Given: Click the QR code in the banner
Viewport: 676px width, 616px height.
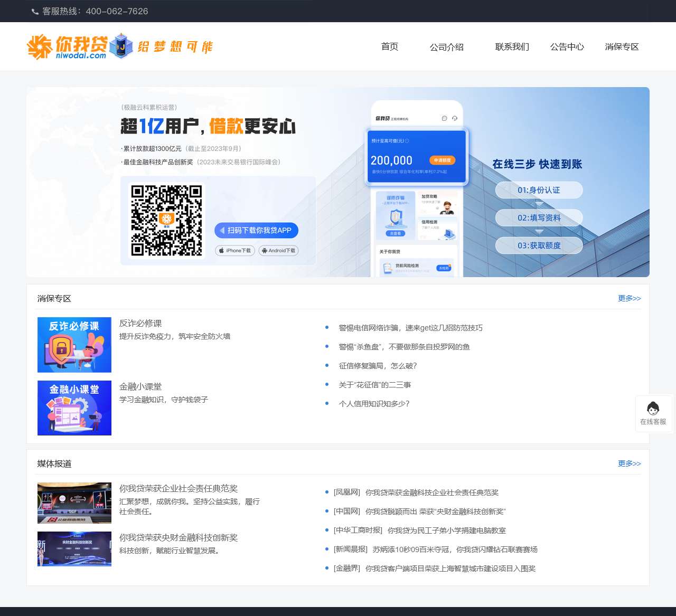Looking at the screenshot, I should pyautogui.click(x=166, y=220).
